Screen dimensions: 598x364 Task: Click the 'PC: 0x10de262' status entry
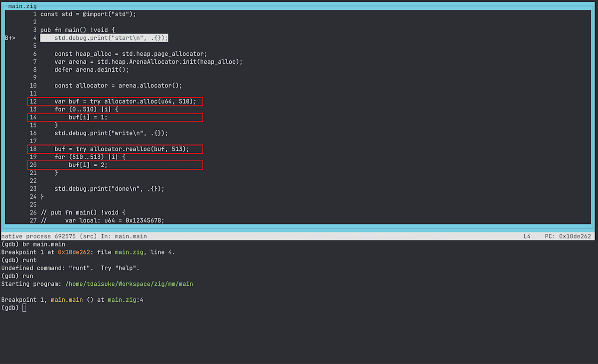pos(568,236)
